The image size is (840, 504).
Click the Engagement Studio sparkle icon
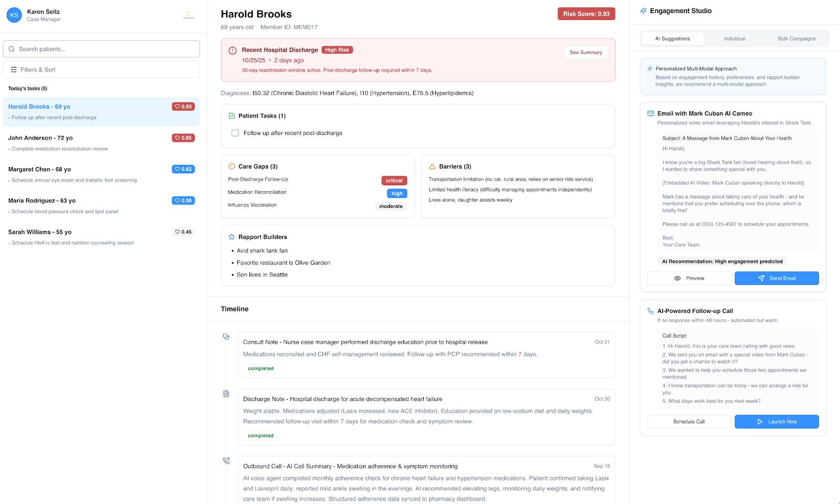point(643,10)
